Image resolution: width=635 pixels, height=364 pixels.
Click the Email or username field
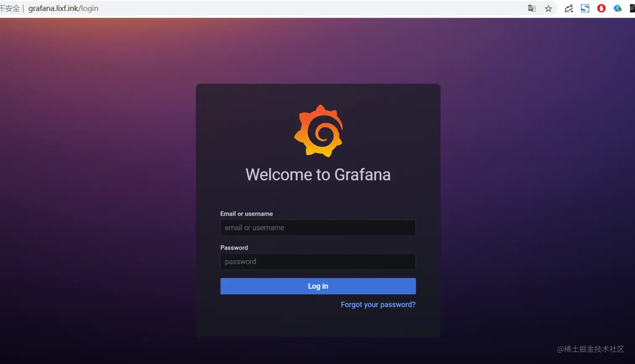point(318,228)
